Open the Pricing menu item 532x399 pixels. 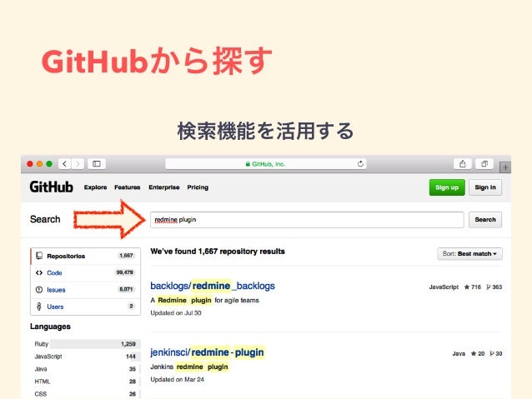coord(198,187)
